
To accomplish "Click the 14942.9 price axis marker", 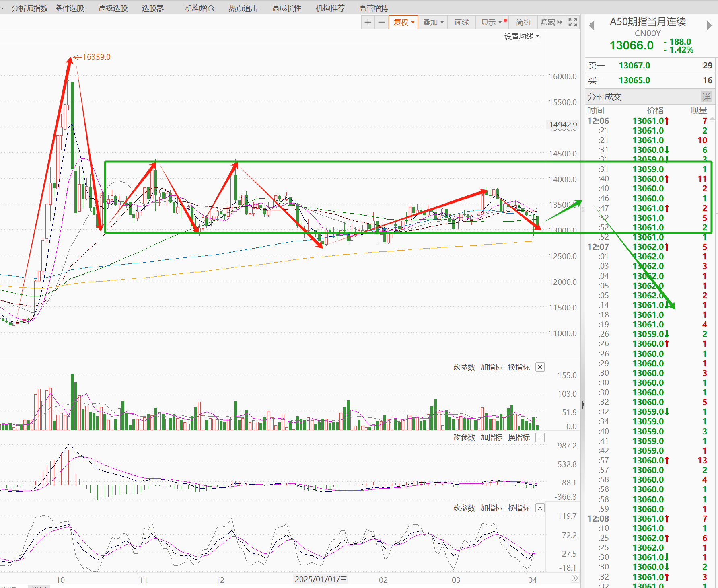I will [563, 125].
